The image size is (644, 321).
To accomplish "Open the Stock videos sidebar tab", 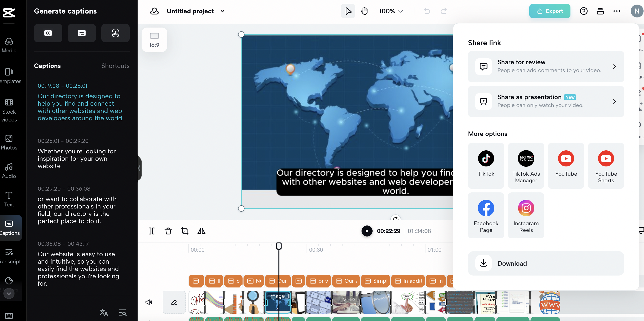I will coord(9,110).
